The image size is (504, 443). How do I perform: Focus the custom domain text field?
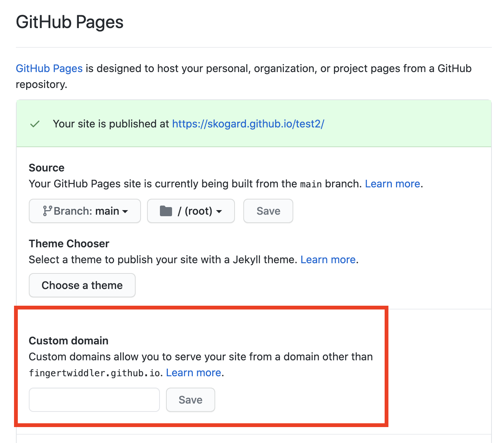[94, 400]
